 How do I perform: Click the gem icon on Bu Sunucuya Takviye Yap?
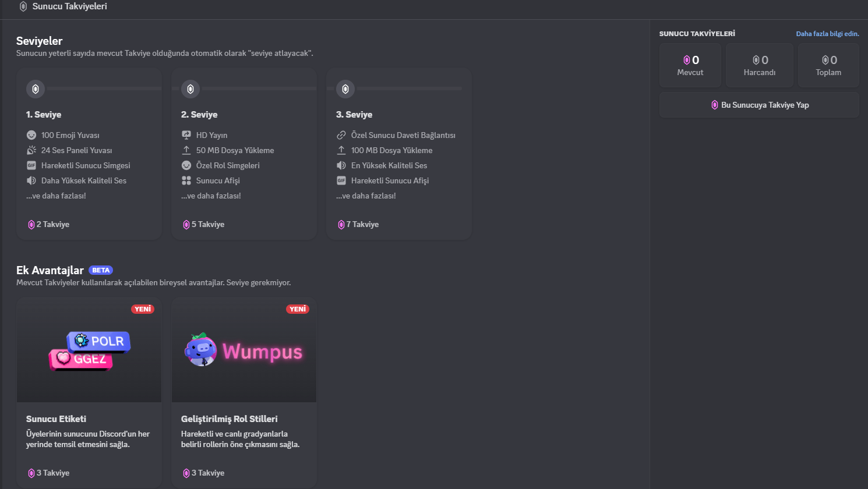tap(715, 105)
